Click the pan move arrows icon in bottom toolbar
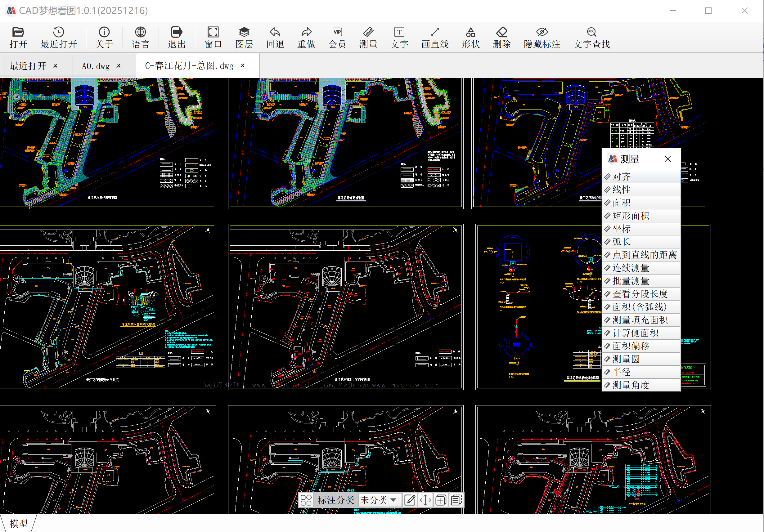The height and width of the screenshot is (532, 764). pyautogui.click(x=425, y=500)
